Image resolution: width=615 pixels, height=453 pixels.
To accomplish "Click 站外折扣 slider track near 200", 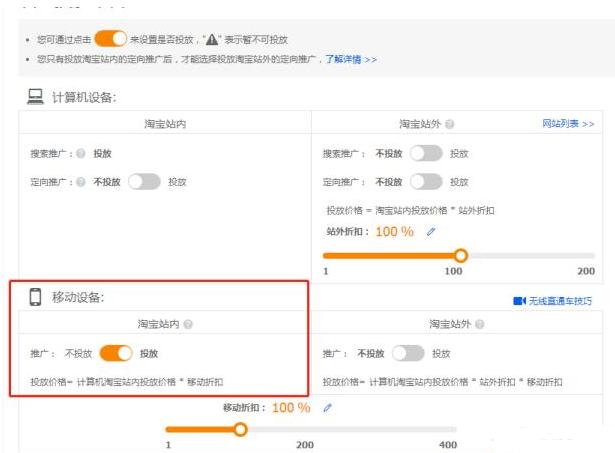I will coord(588,255).
